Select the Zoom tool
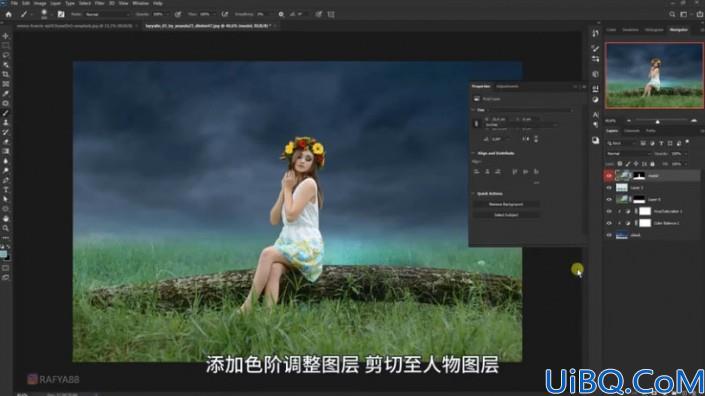The height and width of the screenshot is (396, 705). point(5,228)
